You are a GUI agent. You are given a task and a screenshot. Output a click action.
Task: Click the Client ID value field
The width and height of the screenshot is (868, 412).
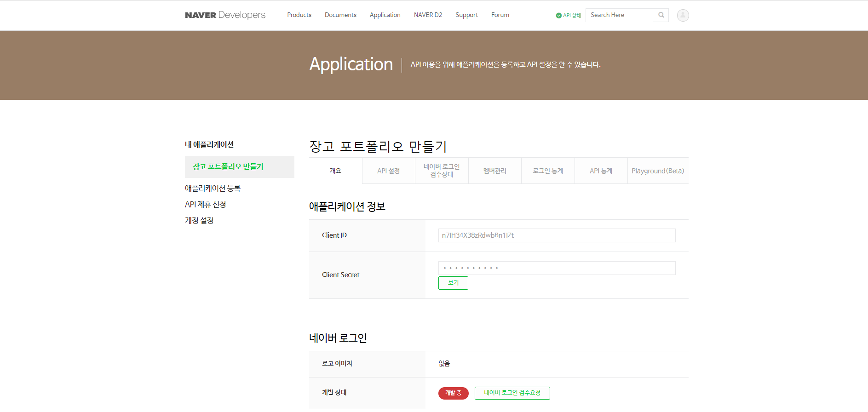point(557,235)
